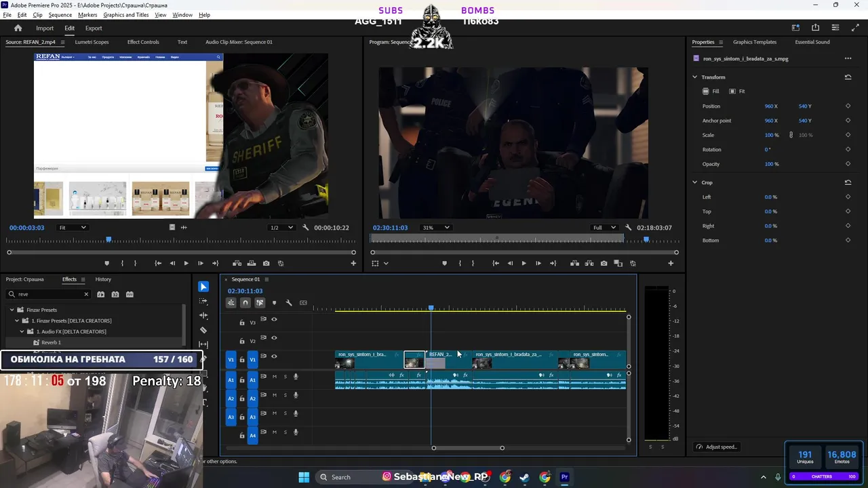Select the Track Select Forward tool
The height and width of the screenshot is (488, 868).
tap(203, 301)
